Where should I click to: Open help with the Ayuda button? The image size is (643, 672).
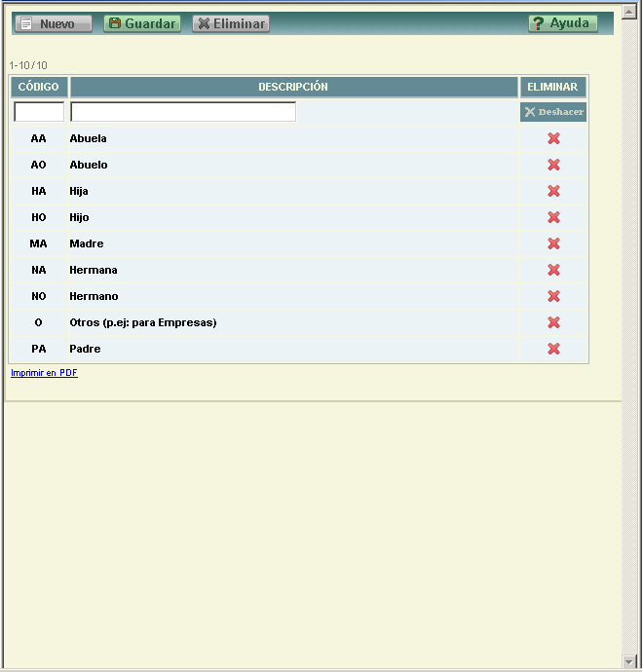pyautogui.click(x=563, y=23)
